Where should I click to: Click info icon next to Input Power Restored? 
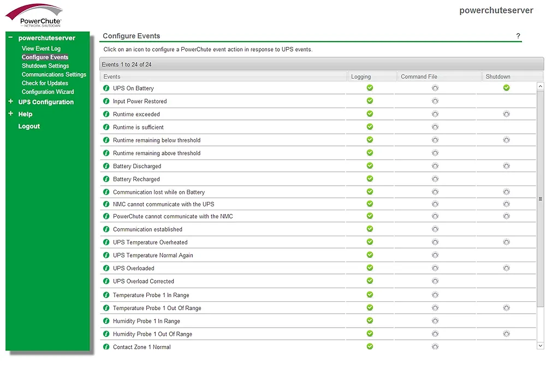pyautogui.click(x=106, y=101)
